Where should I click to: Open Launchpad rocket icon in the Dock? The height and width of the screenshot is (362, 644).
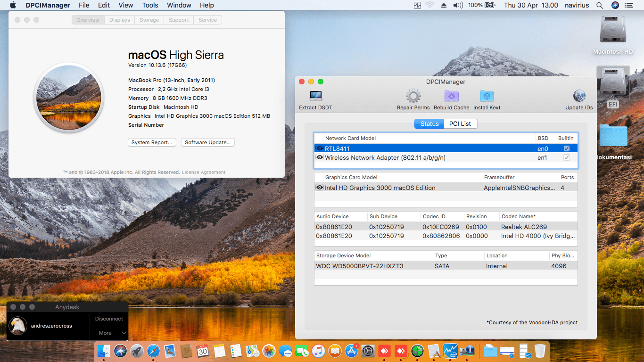[137, 351]
